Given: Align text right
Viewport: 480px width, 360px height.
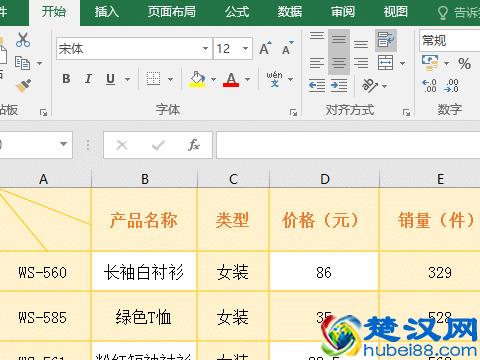Looking at the screenshot, I should coord(361,63).
